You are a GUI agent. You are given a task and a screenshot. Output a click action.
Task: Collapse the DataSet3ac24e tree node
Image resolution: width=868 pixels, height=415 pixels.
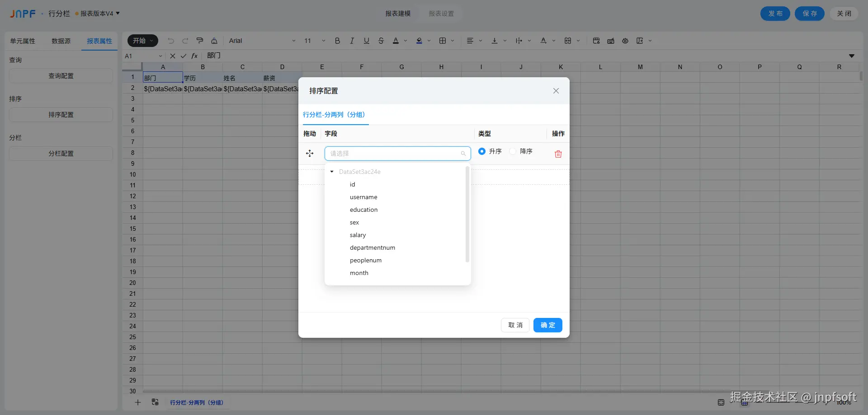[332, 172]
